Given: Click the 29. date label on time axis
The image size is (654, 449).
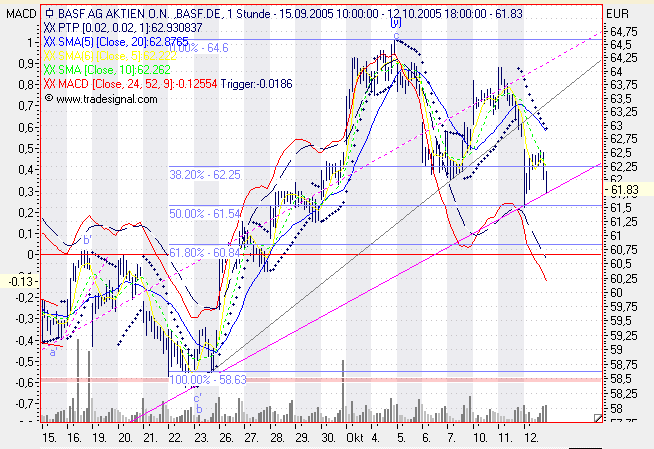Looking at the screenshot, I should (302, 438).
